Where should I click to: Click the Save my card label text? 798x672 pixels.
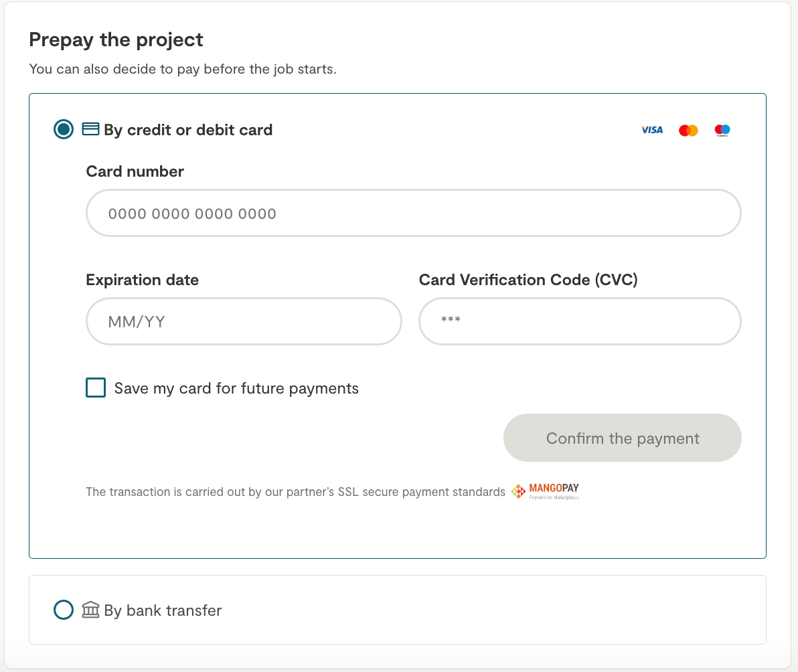click(x=236, y=388)
